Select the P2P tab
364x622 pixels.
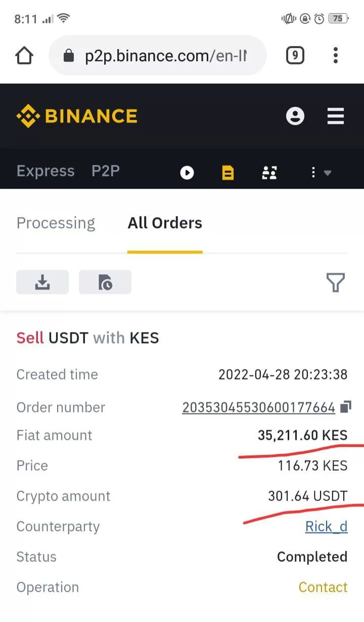[105, 171]
